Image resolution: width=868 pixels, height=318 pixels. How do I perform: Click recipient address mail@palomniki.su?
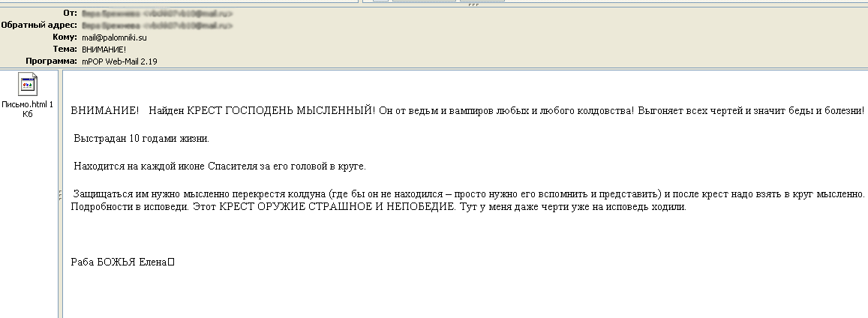click(x=116, y=37)
